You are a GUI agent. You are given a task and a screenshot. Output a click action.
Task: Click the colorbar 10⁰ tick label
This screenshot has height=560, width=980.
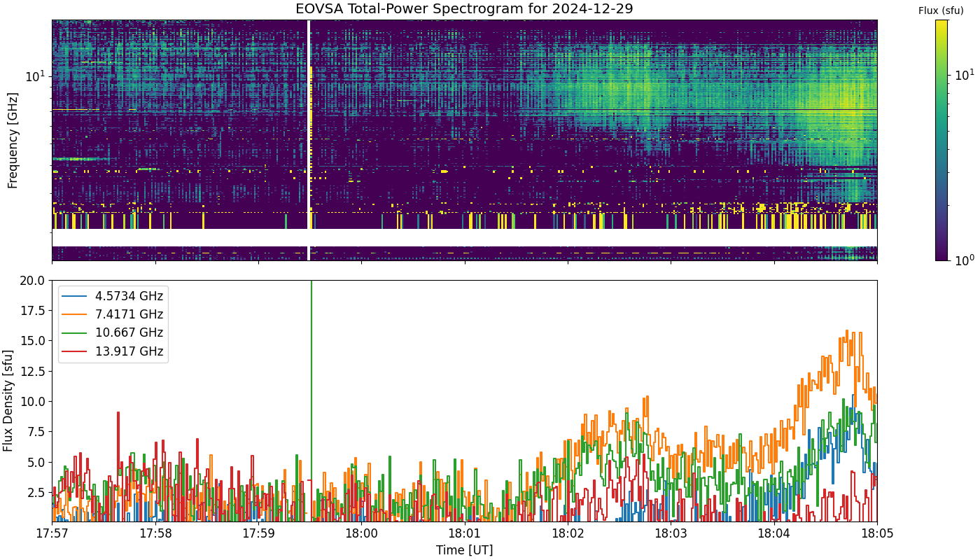[x=963, y=260]
